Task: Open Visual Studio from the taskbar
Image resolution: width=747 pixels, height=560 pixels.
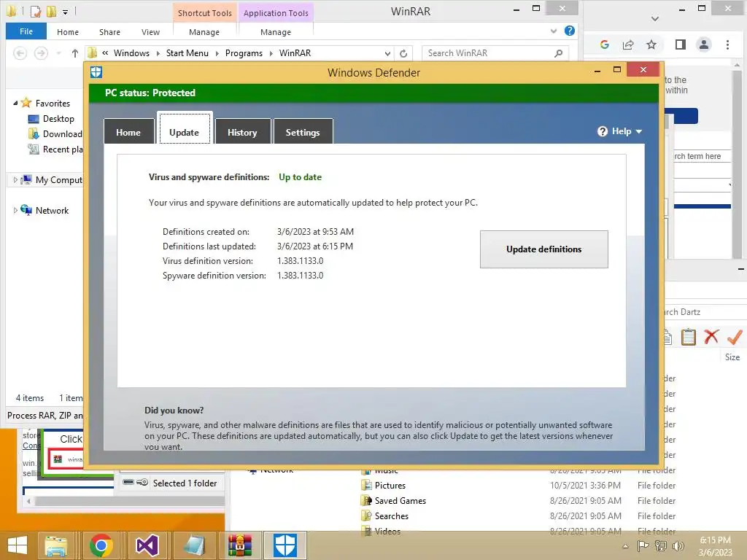Action: tap(147, 545)
